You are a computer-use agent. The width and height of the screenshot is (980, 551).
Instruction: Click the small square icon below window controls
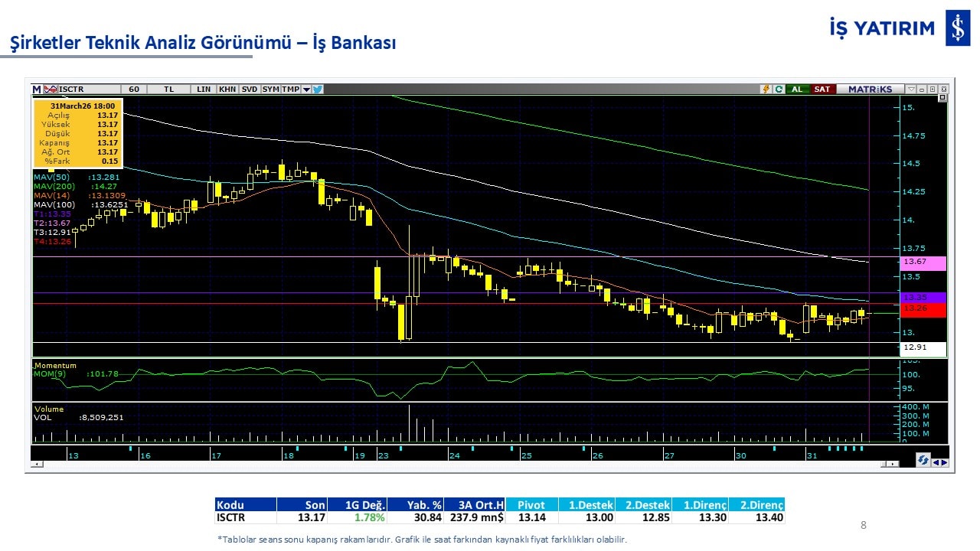tap(942, 98)
